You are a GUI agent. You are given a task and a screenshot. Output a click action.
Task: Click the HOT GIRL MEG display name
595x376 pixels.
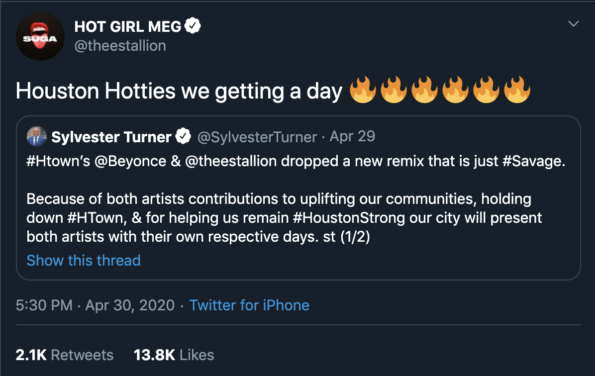[128, 27]
